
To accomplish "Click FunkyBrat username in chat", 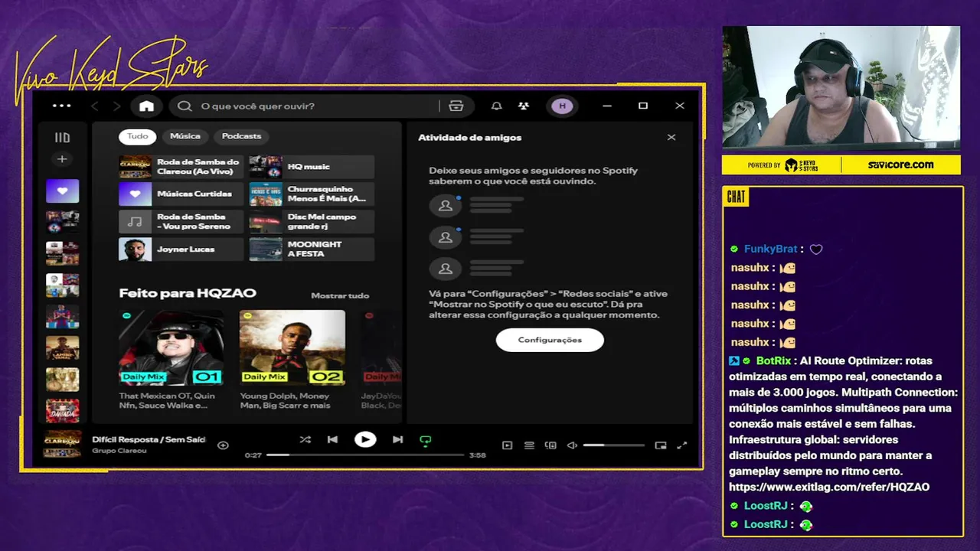I will pyautogui.click(x=770, y=249).
